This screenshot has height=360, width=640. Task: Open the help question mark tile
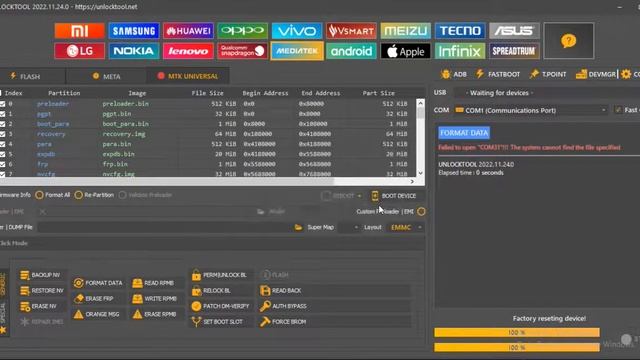569,41
